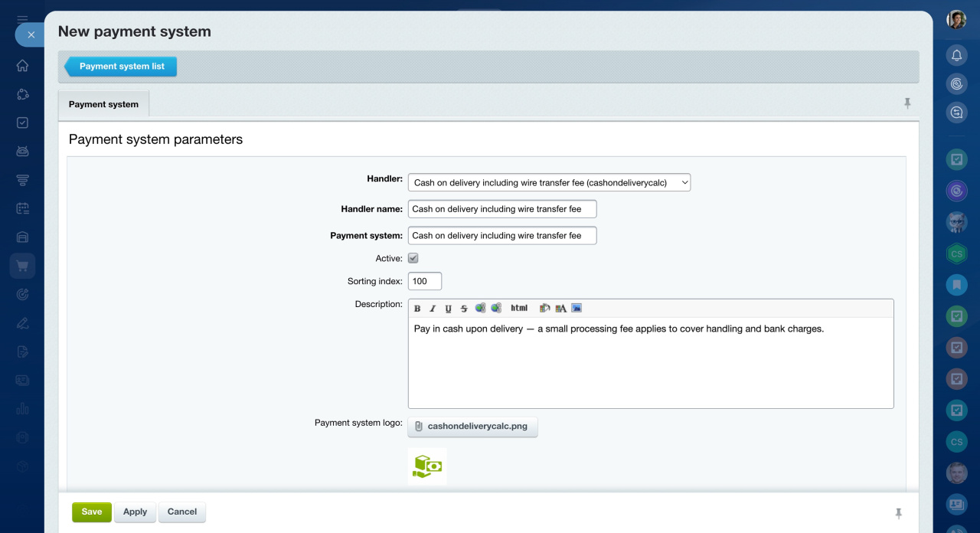Click the underline formatting icon
The width and height of the screenshot is (980, 533).
point(448,309)
